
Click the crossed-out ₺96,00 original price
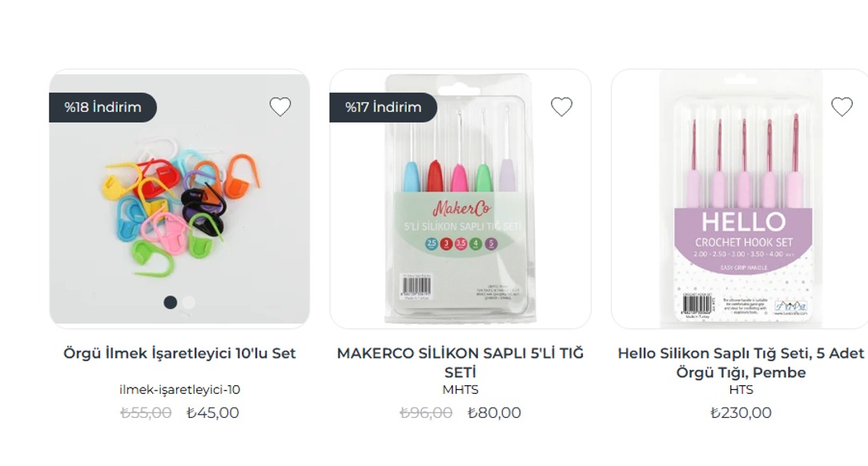tap(426, 413)
